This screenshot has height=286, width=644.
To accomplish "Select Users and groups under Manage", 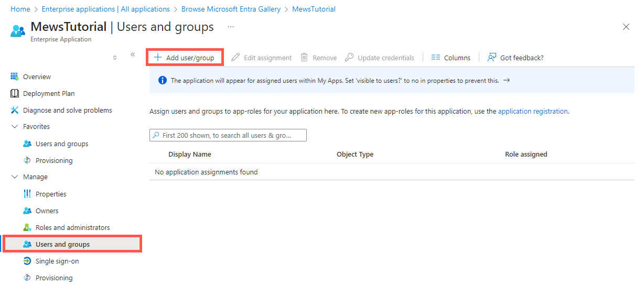I will click(x=72, y=244).
